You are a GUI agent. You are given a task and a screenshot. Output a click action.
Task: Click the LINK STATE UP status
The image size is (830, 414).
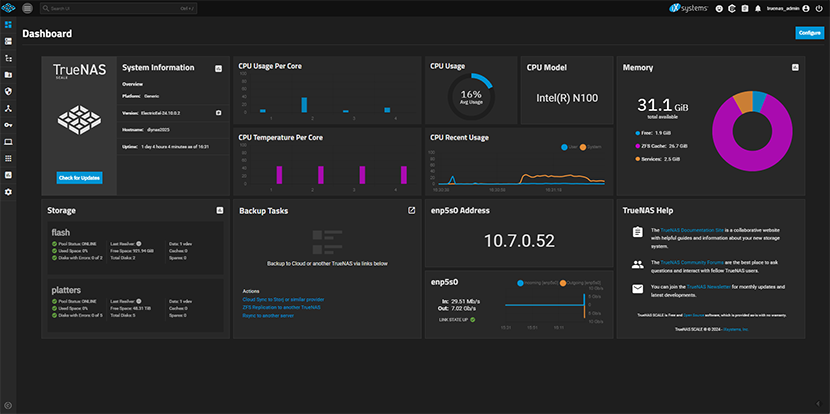click(457, 320)
